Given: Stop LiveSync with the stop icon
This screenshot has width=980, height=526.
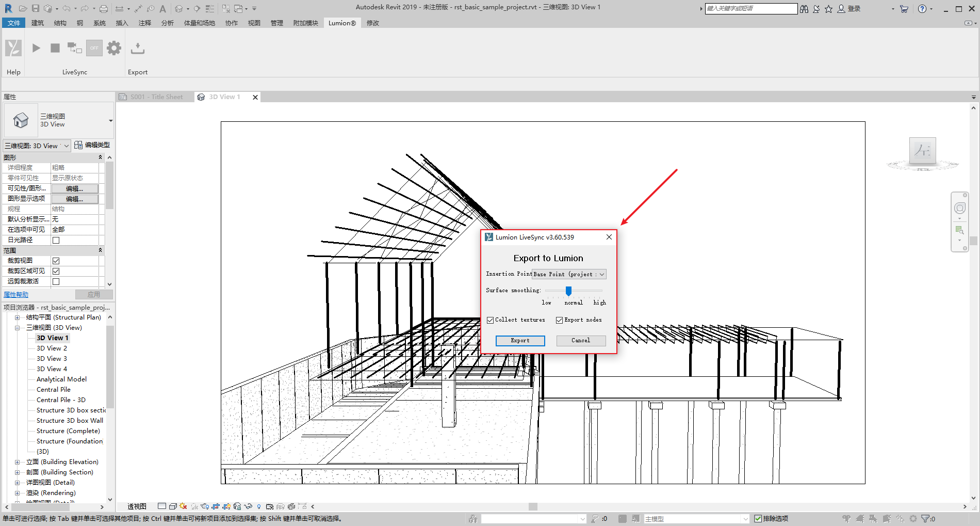Looking at the screenshot, I should coord(55,48).
